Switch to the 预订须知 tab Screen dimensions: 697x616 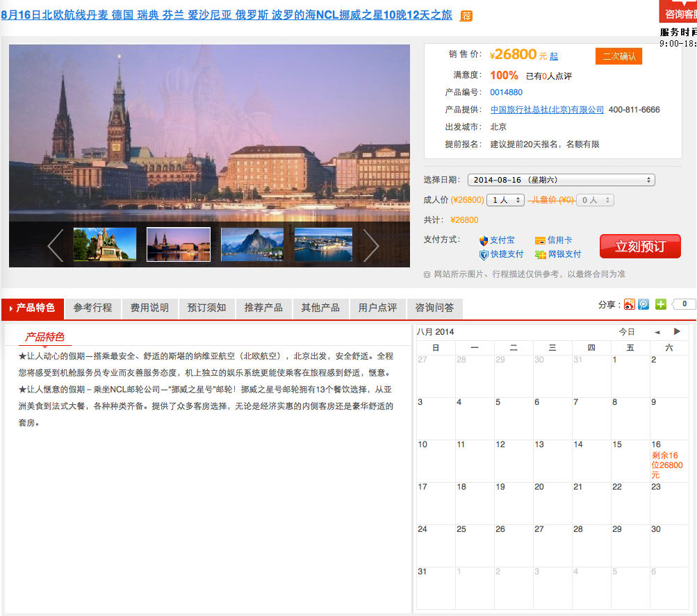(x=206, y=308)
